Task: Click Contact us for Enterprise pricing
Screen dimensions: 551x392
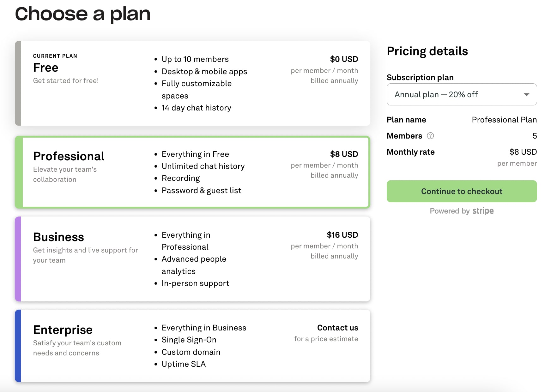Action: click(x=337, y=328)
